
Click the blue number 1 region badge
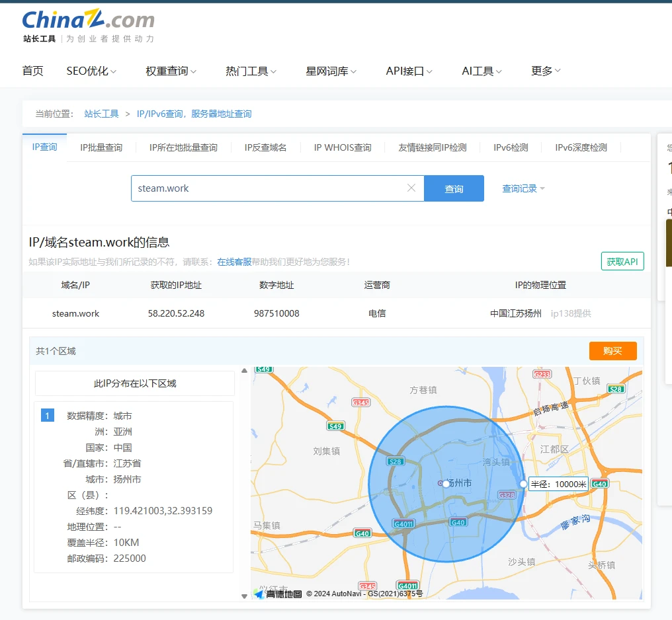[x=47, y=415]
